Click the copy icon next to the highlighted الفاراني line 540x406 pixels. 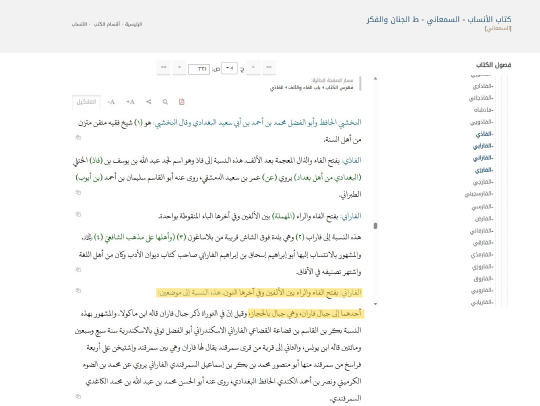(x=78, y=291)
